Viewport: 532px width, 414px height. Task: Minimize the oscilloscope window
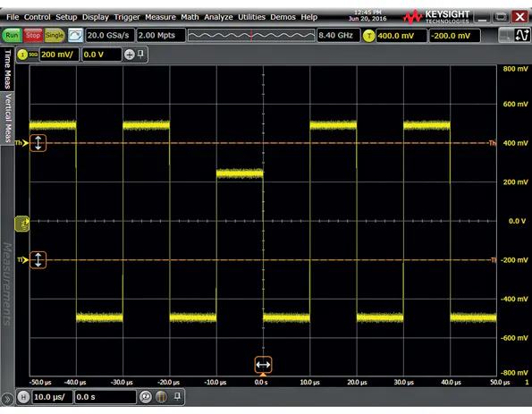pyautogui.click(x=482, y=17)
